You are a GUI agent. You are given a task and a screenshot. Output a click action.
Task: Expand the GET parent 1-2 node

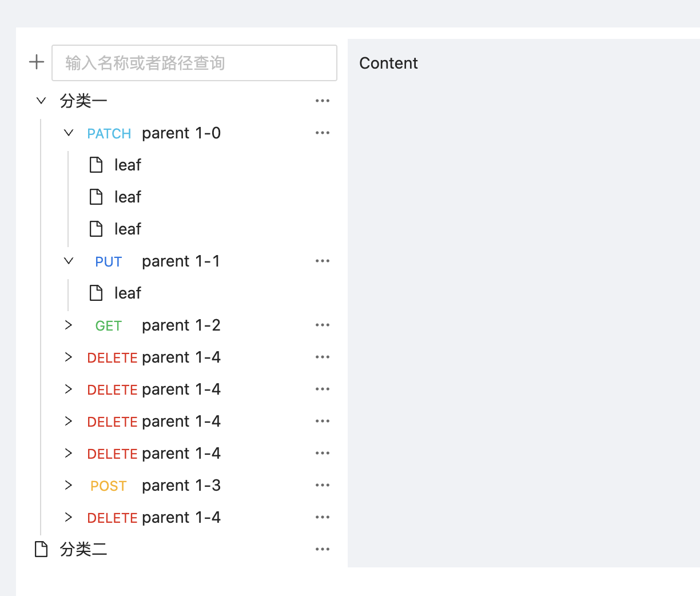coord(68,324)
